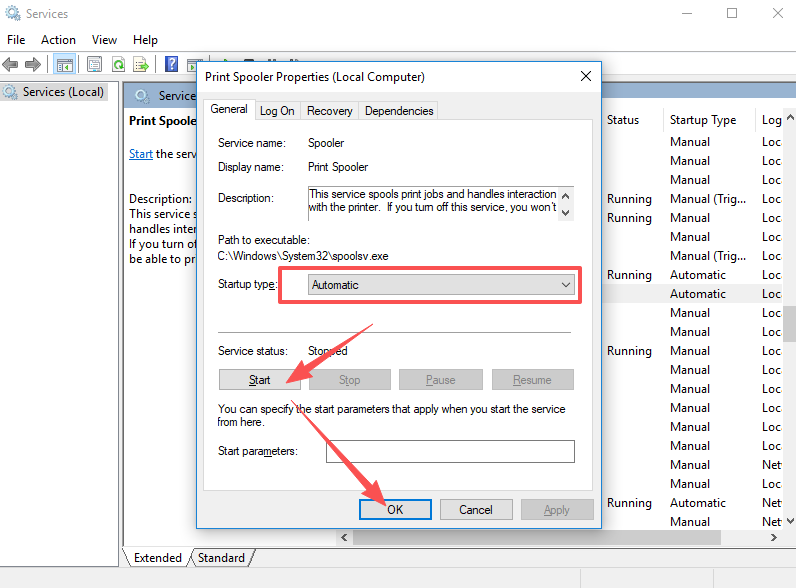Click the Apply button
This screenshot has height=588, width=796.
(557, 509)
